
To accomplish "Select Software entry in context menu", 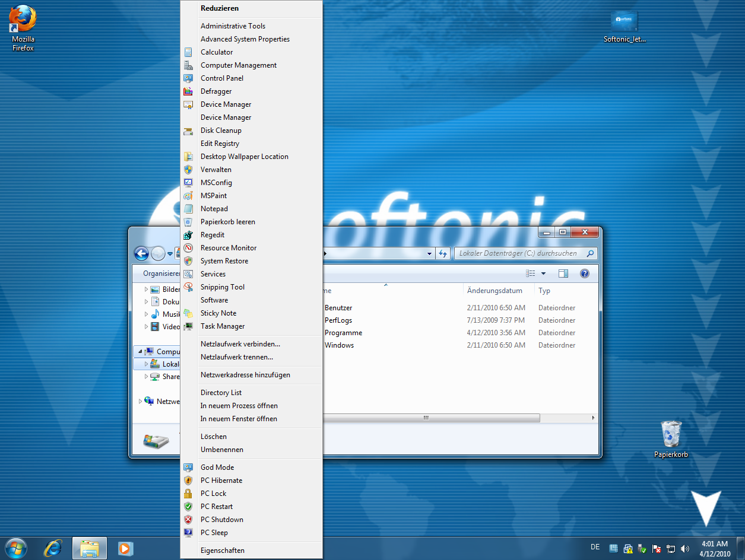I will (214, 300).
